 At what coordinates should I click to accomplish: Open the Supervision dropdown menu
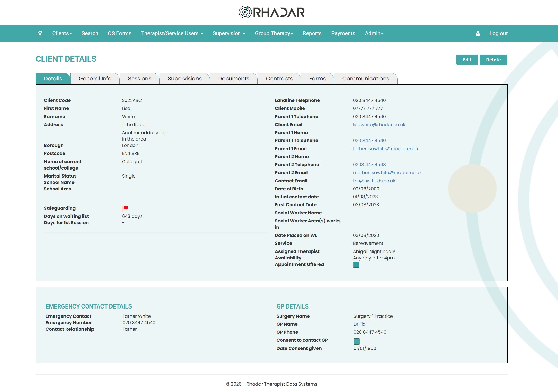(x=229, y=33)
